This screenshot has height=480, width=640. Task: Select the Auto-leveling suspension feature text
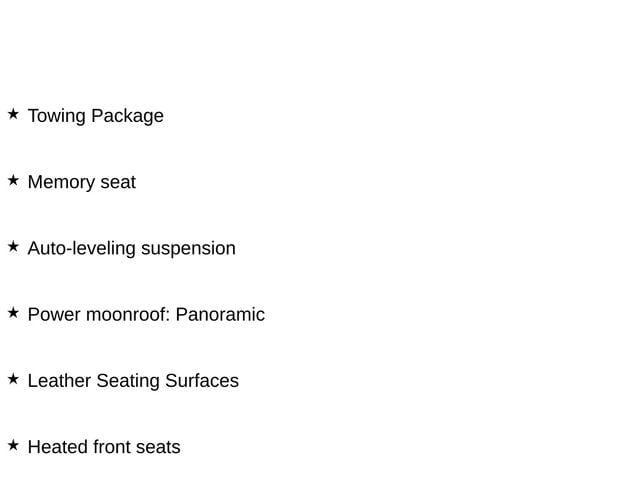click(x=131, y=249)
